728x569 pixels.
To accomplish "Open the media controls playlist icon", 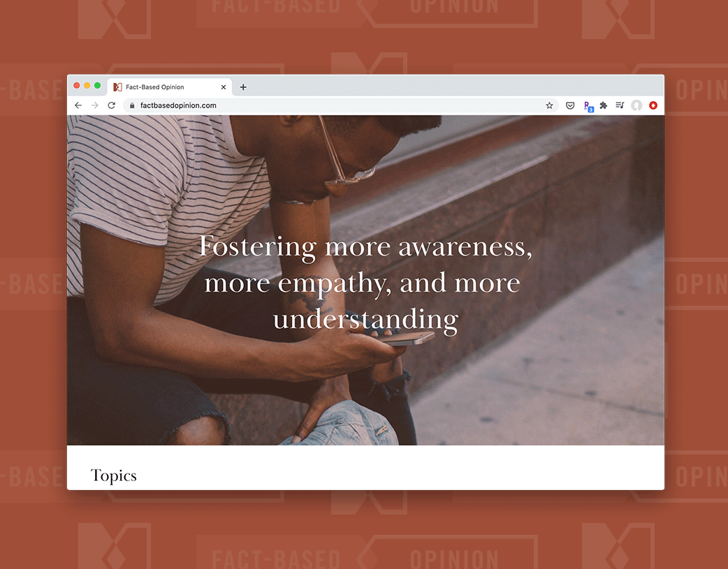I will click(x=620, y=105).
